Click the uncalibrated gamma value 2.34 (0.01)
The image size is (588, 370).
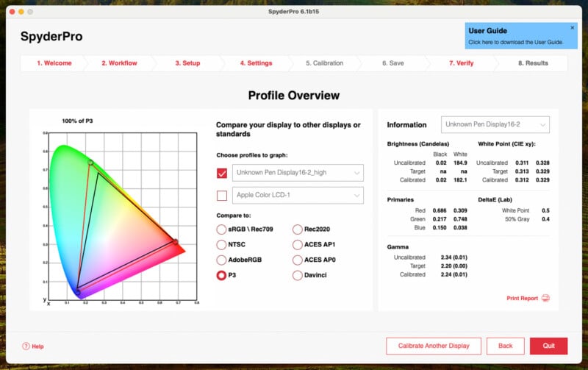tap(453, 257)
